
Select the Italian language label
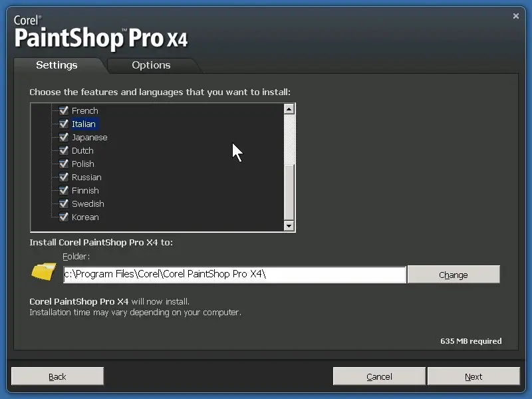click(84, 124)
